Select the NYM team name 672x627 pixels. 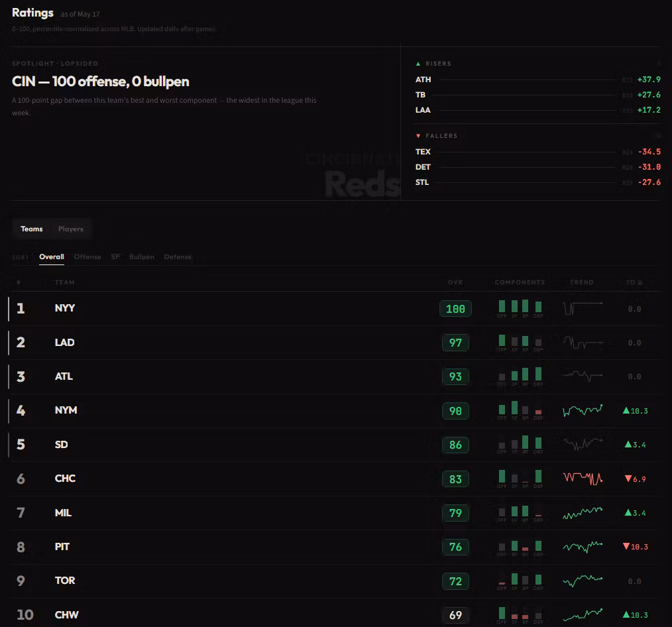tap(66, 410)
